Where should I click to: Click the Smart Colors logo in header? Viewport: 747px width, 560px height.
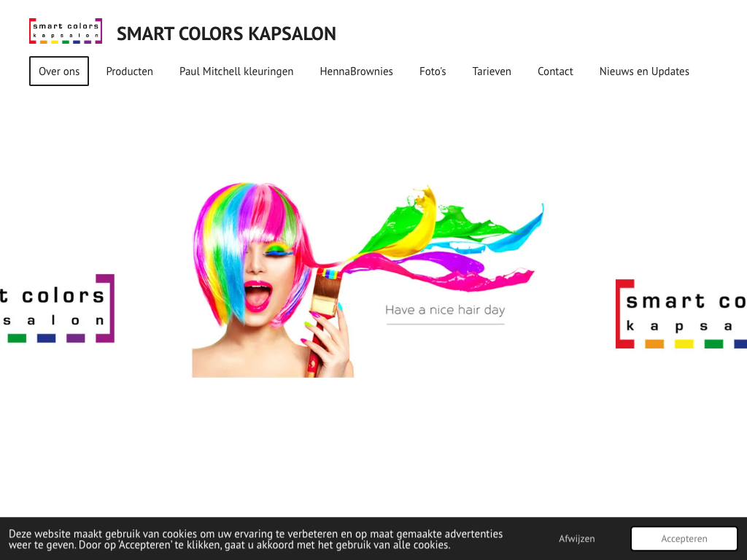click(66, 31)
